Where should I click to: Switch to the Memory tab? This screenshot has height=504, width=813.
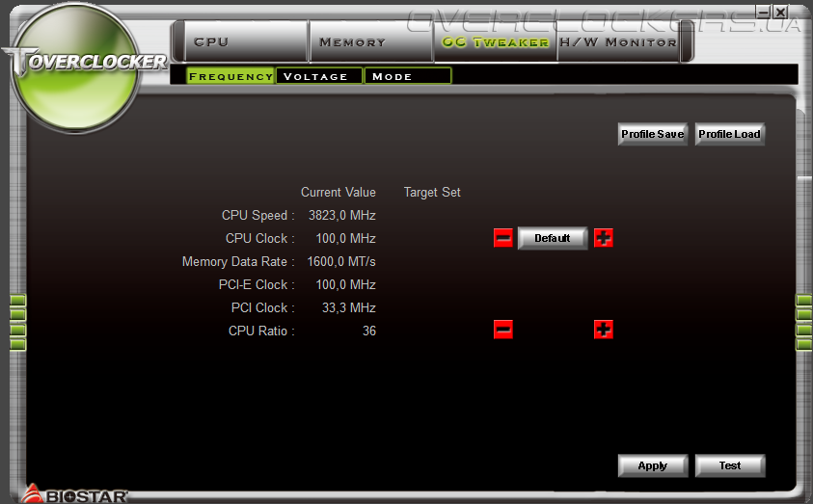tap(371, 41)
